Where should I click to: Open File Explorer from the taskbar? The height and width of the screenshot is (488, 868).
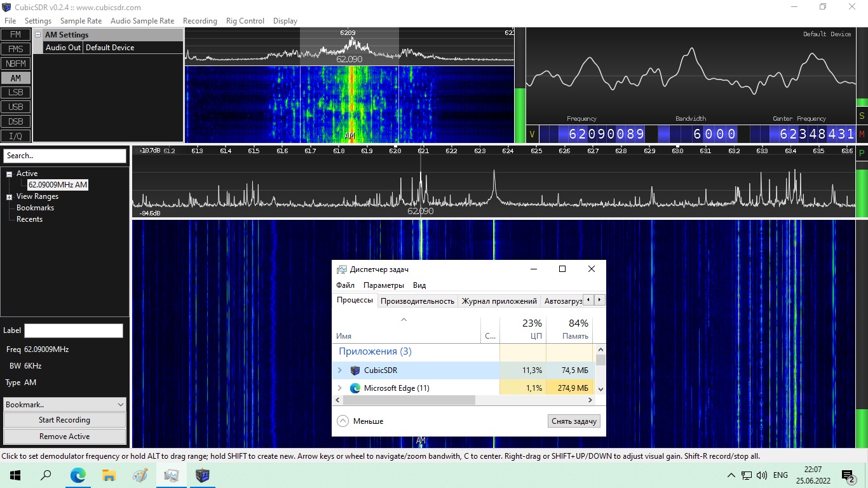click(x=109, y=475)
